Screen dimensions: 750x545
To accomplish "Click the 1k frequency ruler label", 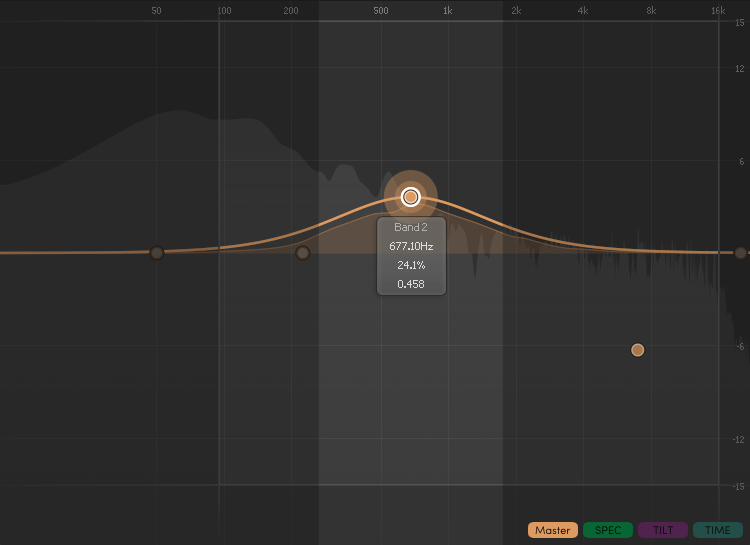I will click(x=448, y=10).
